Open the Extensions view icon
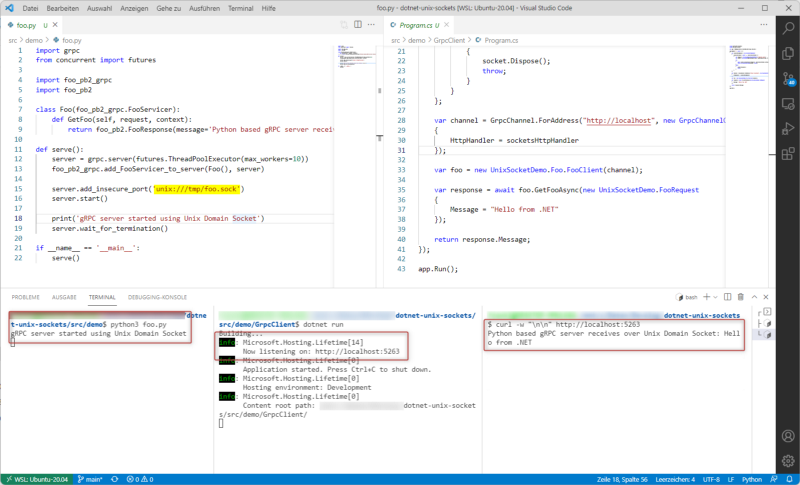Viewport: 800px width, 485px height. click(788, 154)
